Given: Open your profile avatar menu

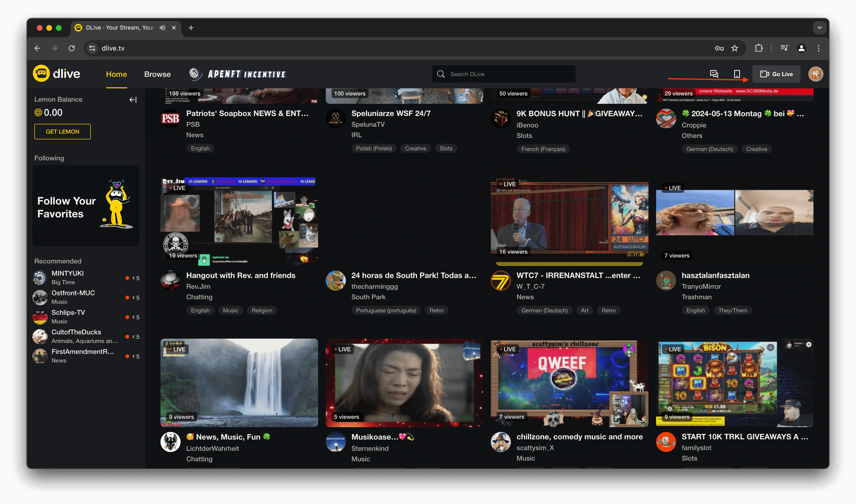Looking at the screenshot, I should 816,74.
